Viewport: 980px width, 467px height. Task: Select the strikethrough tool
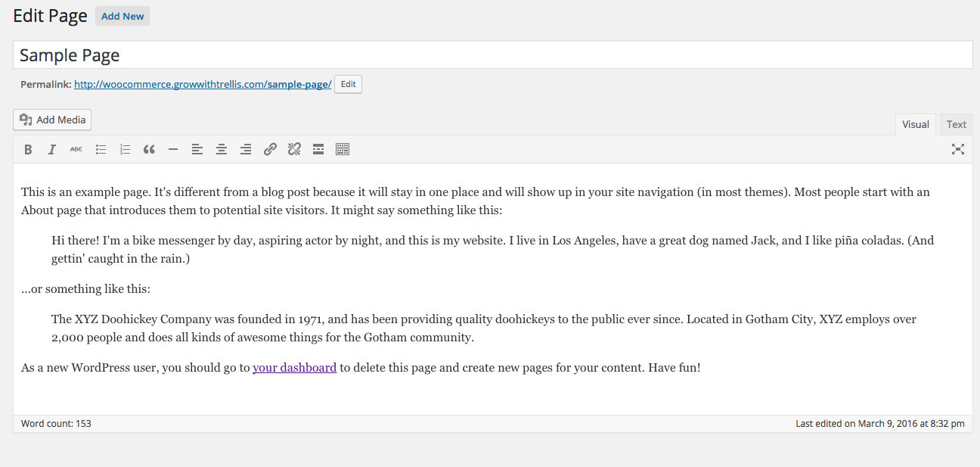tap(76, 149)
